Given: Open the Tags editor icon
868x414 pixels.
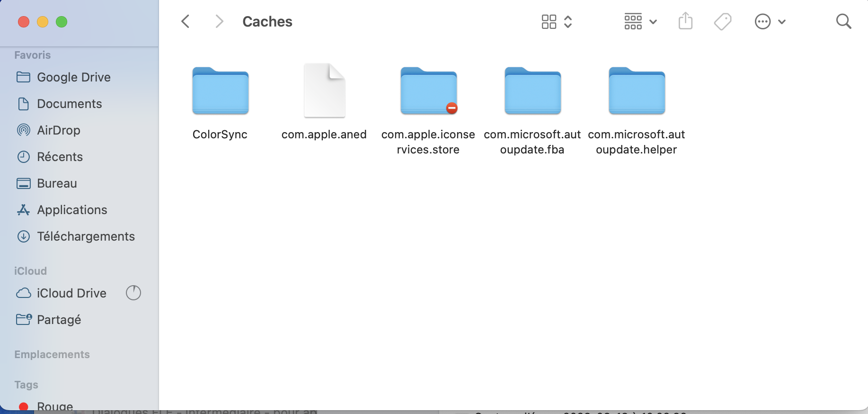Looking at the screenshot, I should [x=723, y=22].
